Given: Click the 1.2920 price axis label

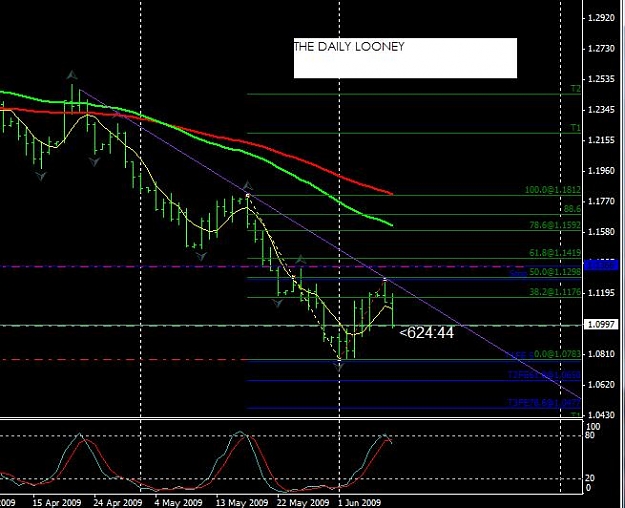Looking at the screenshot, I should pos(601,18).
